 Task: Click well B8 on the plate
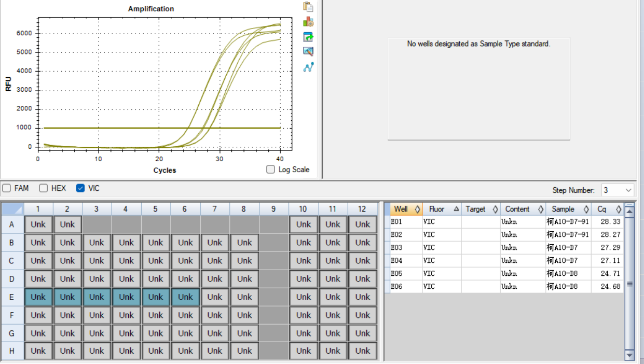pos(244,243)
